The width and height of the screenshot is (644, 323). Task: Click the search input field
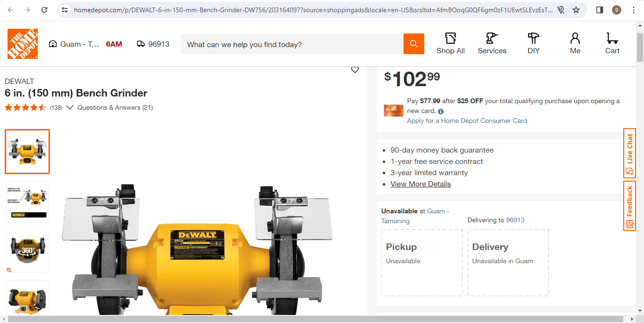click(x=292, y=44)
